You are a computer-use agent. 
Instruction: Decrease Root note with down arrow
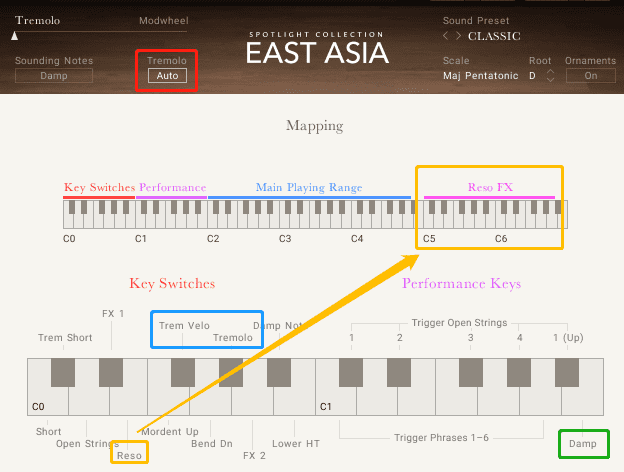550,79
